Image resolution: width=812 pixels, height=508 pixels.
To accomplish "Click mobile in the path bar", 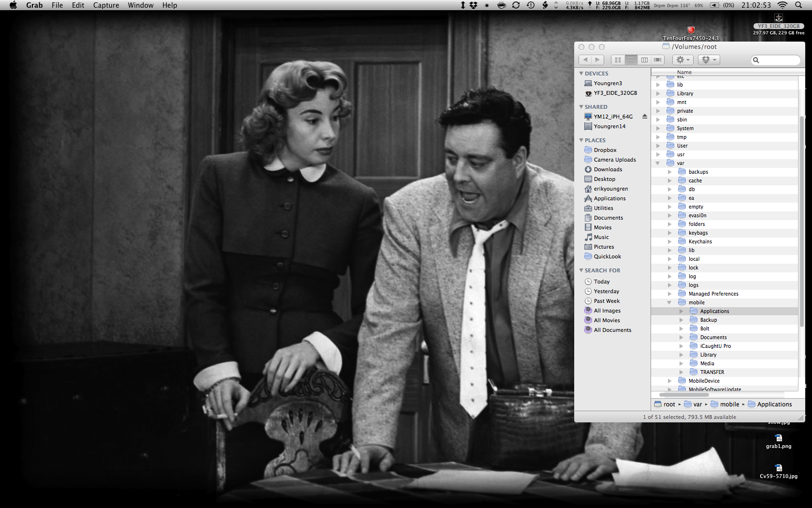I will tap(725, 404).
